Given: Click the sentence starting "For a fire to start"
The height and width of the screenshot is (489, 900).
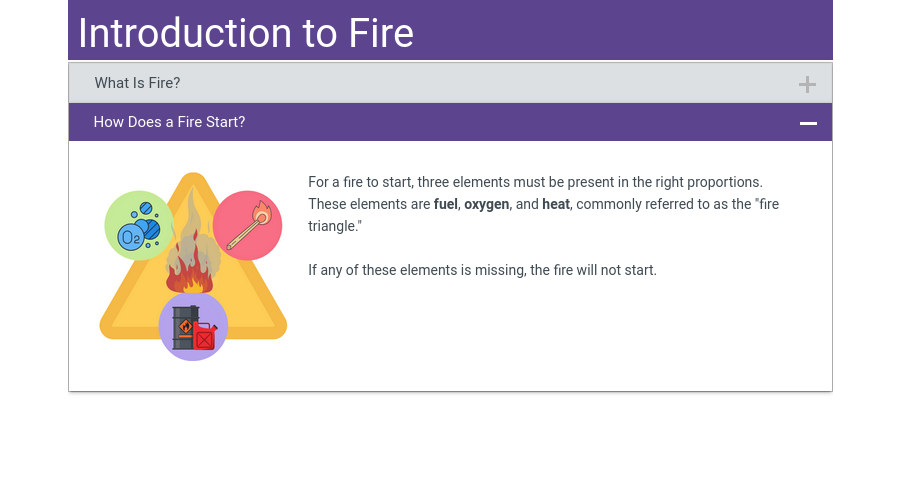Looking at the screenshot, I should [535, 182].
